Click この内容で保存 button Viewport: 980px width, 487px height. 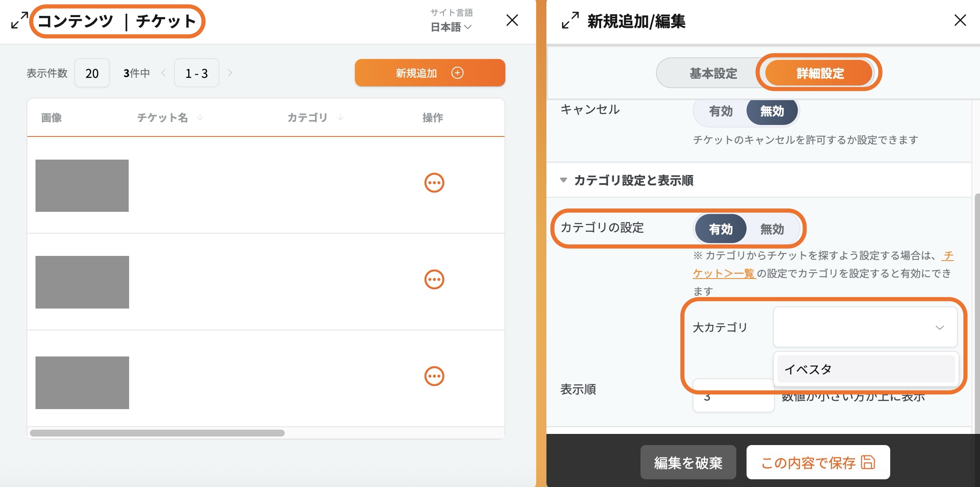pos(818,462)
